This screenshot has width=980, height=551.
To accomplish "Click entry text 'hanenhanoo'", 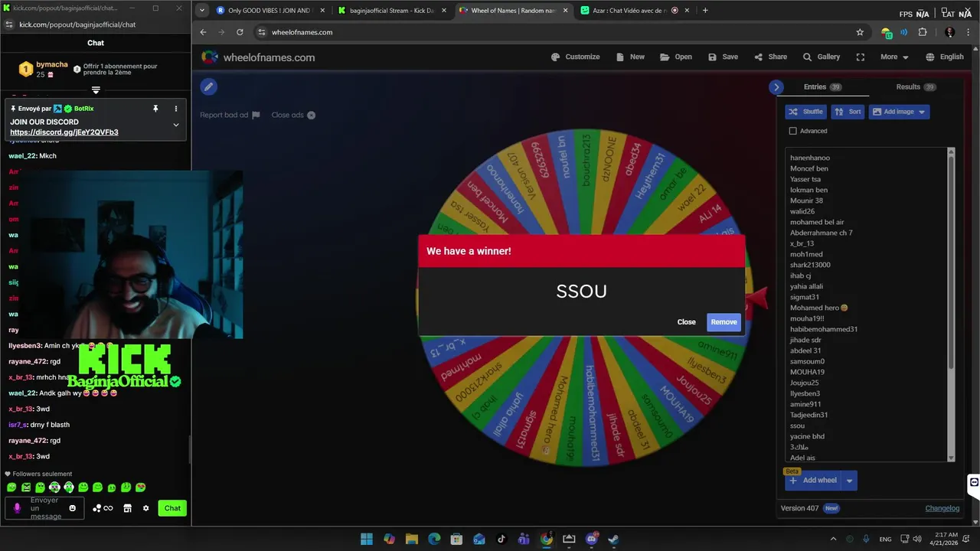I will tap(810, 158).
